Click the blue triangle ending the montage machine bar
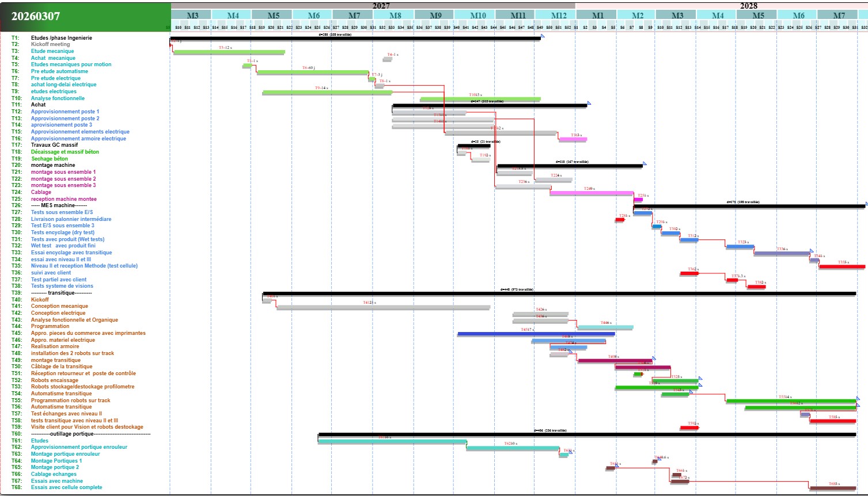The width and height of the screenshot is (868, 496). pyautogui.click(x=645, y=164)
